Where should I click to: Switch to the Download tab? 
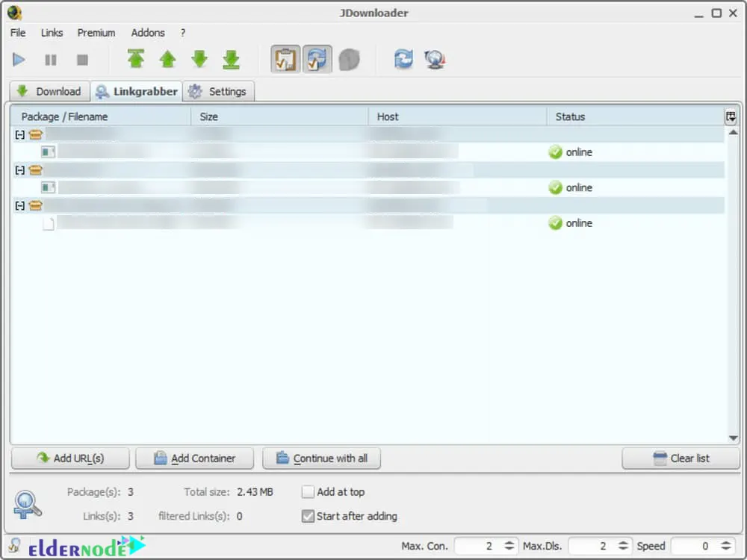click(x=49, y=91)
